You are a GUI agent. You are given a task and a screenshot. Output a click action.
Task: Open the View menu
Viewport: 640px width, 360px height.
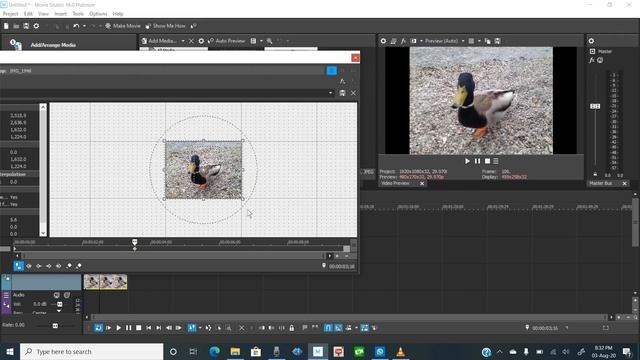[43, 14]
